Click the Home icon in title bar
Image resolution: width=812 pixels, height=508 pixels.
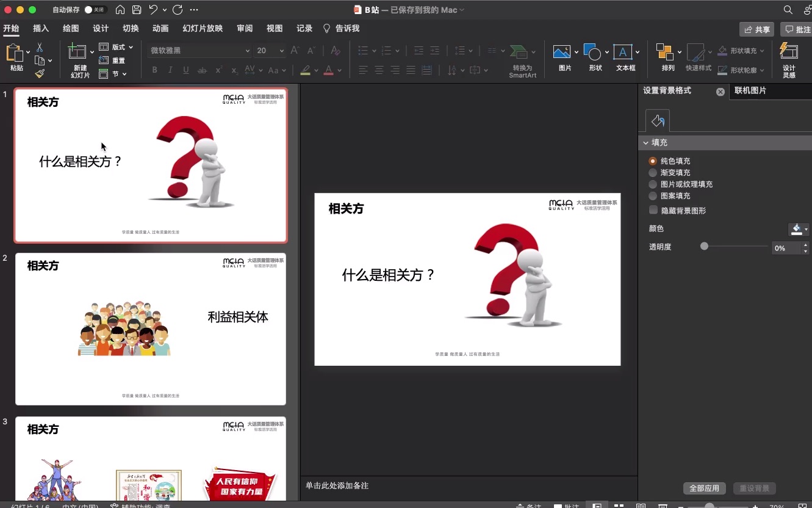tap(120, 10)
